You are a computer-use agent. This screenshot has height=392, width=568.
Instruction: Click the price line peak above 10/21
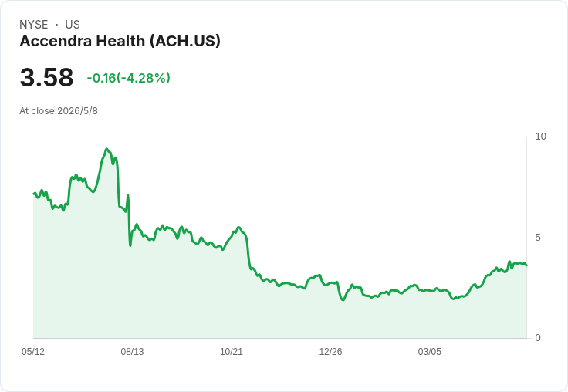238,228
